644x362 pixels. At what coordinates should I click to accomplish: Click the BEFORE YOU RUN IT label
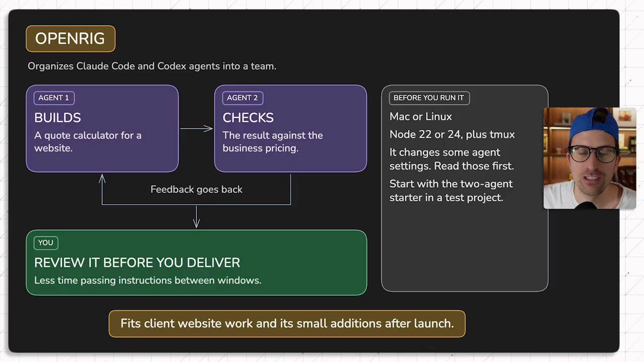(429, 98)
